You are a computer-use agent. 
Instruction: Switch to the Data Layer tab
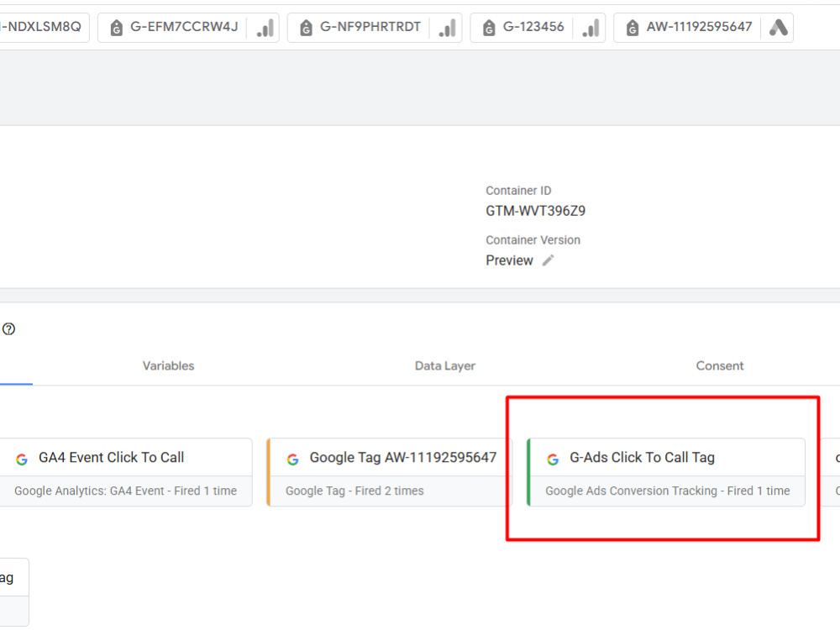[x=444, y=366]
